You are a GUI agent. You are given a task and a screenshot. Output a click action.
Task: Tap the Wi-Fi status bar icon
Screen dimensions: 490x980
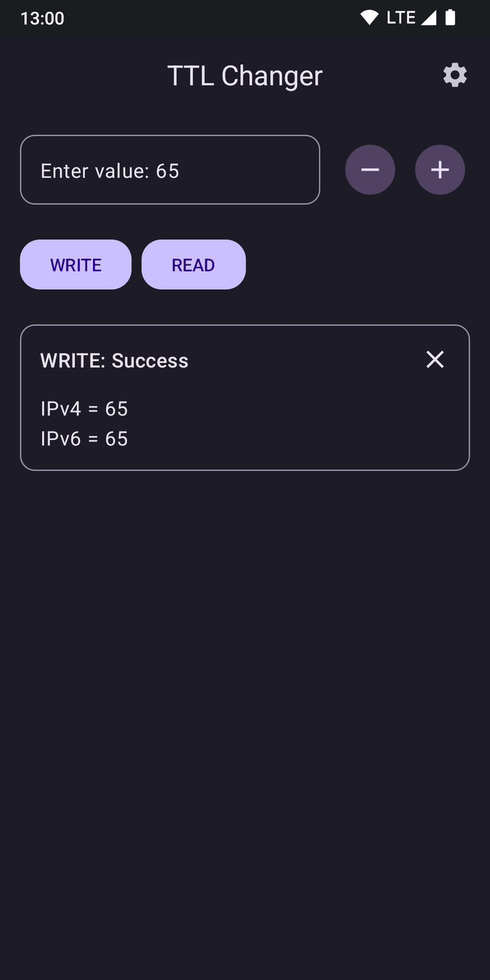[369, 18]
